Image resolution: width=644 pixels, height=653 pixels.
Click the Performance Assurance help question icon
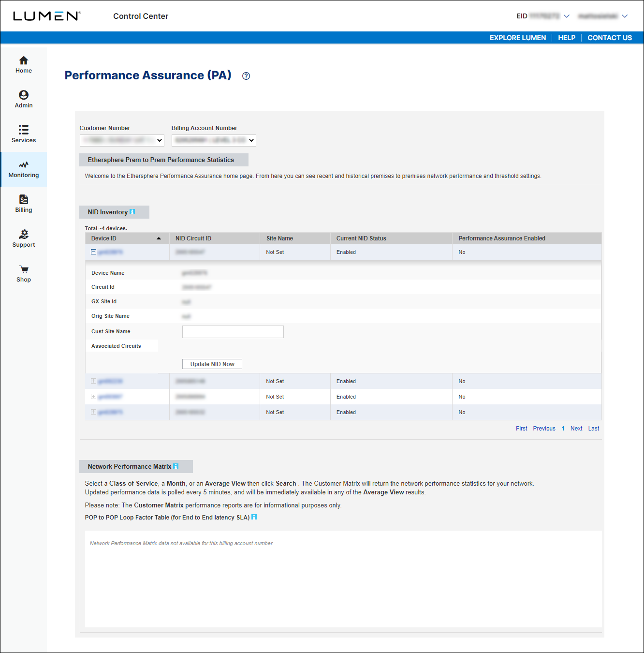(x=246, y=76)
